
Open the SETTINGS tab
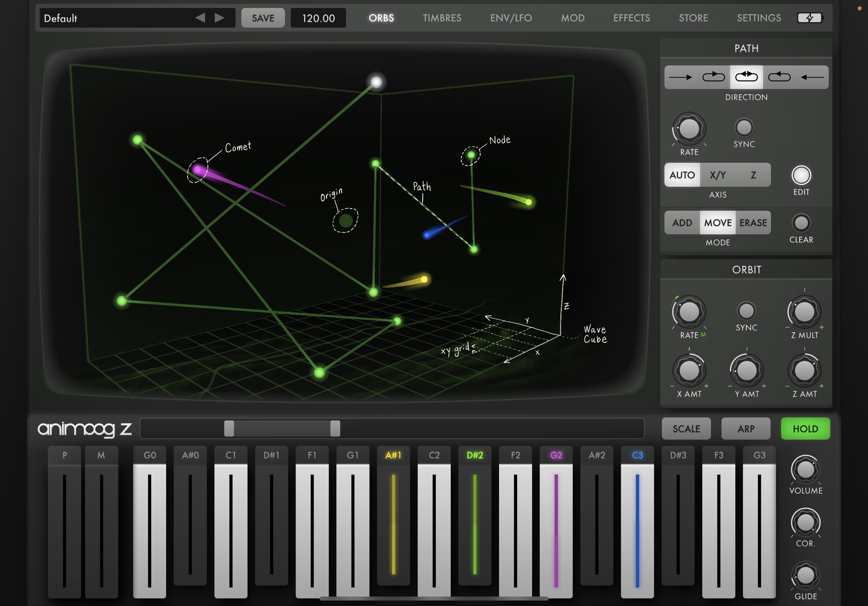coord(759,18)
